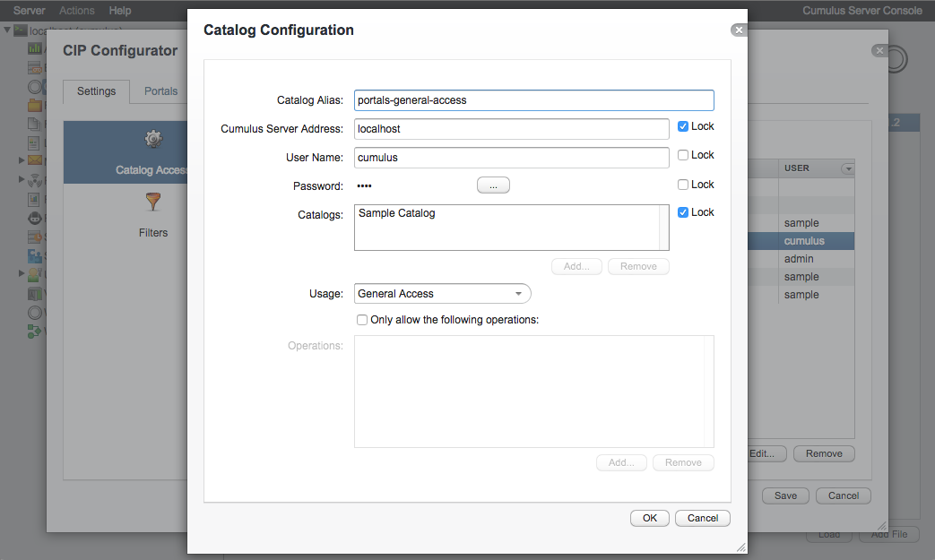Click the folder icon in the sidebar tree

(x=32, y=105)
